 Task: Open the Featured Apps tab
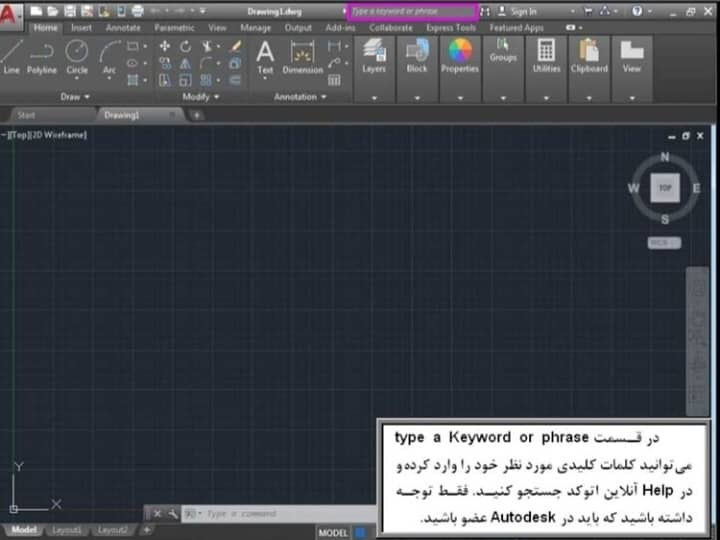coord(517,28)
